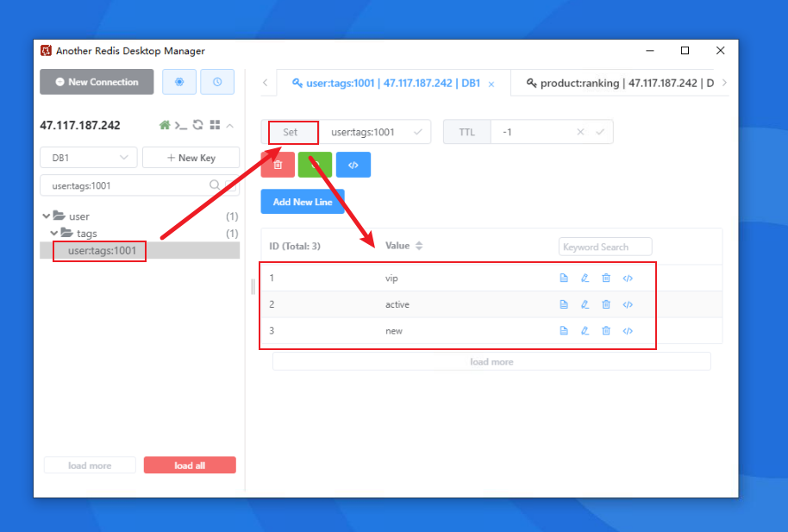The image size is (788, 532).
Task: Delete the new row
Action: (606, 330)
